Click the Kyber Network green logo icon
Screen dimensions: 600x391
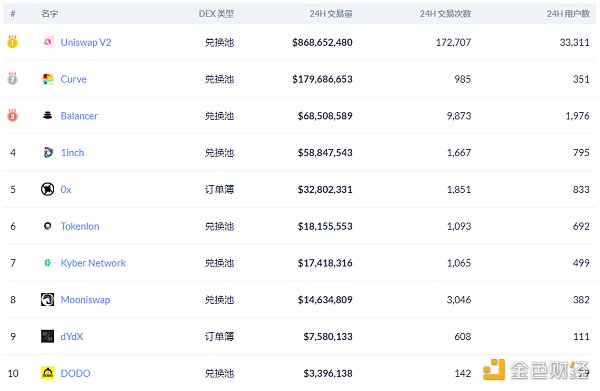47,262
